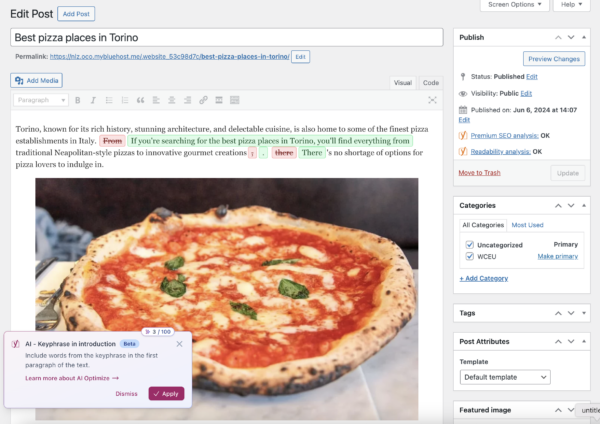Open the Paragraph format dropdown
This screenshot has width=600, height=424.
[x=41, y=100]
